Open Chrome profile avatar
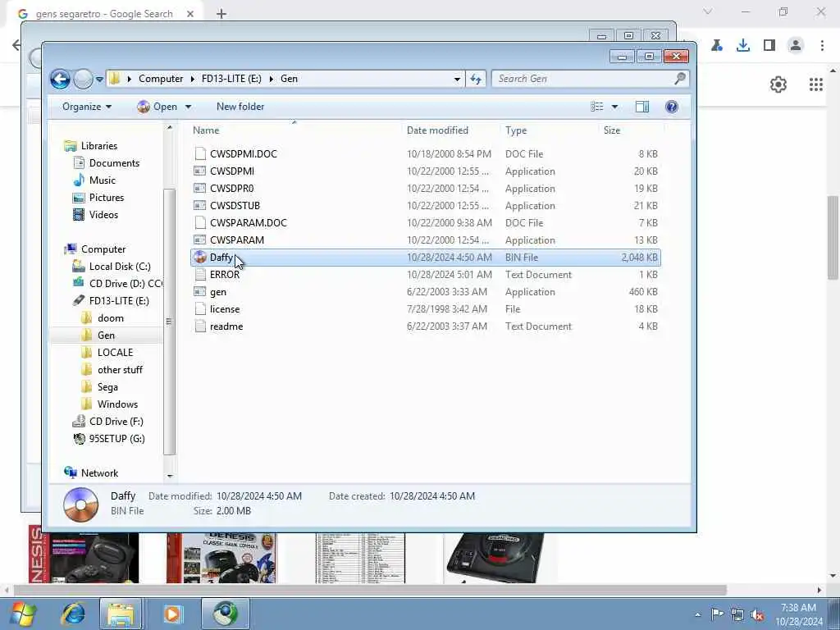Image resolution: width=840 pixels, height=630 pixels. click(796, 46)
